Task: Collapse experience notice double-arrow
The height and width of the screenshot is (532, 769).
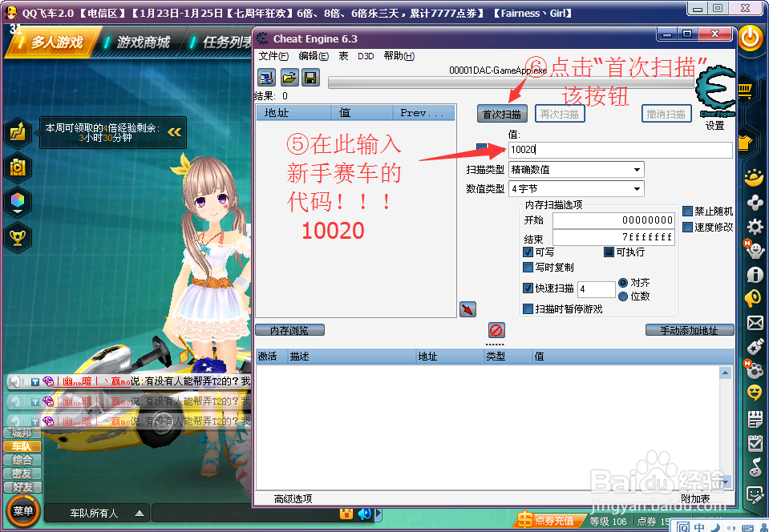Action: (x=174, y=132)
